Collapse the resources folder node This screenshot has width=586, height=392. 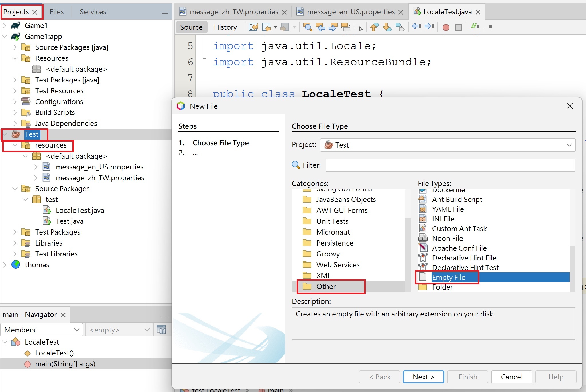click(15, 145)
